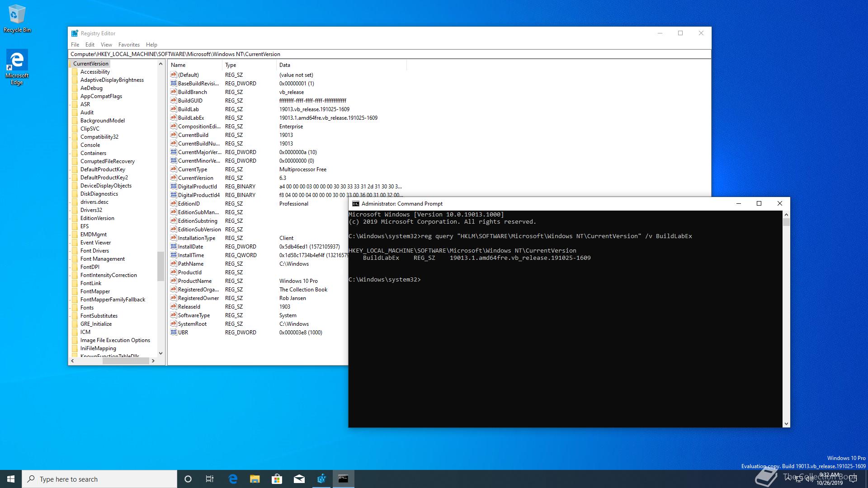Select the BackgroundModel key in tree
Viewport: 868px width, 488px height.
pyautogui.click(x=103, y=121)
